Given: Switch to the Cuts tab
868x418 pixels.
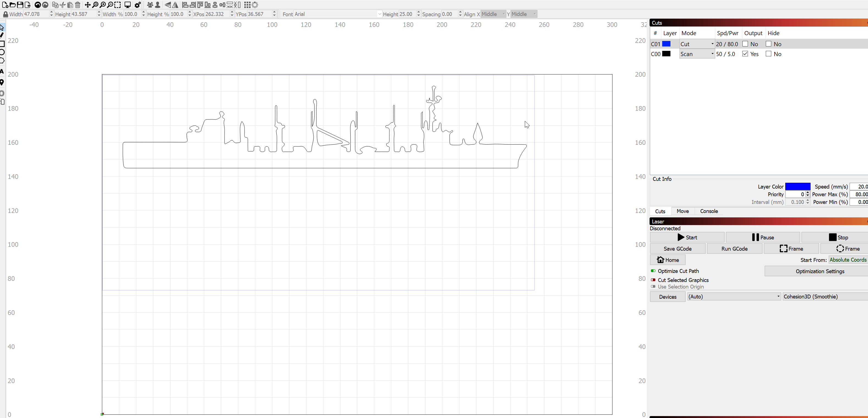Looking at the screenshot, I should (660, 211).
